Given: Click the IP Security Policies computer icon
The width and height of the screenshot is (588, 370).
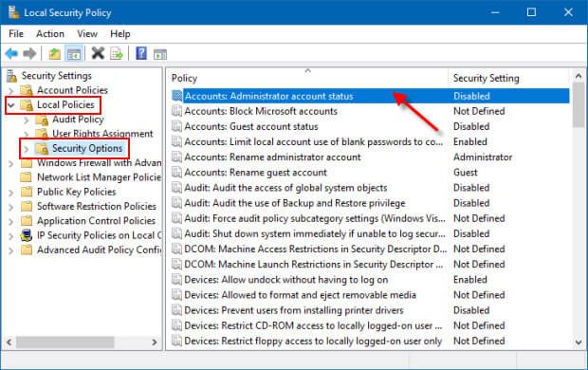Looking at the screenshot, I should pos(27,235).
